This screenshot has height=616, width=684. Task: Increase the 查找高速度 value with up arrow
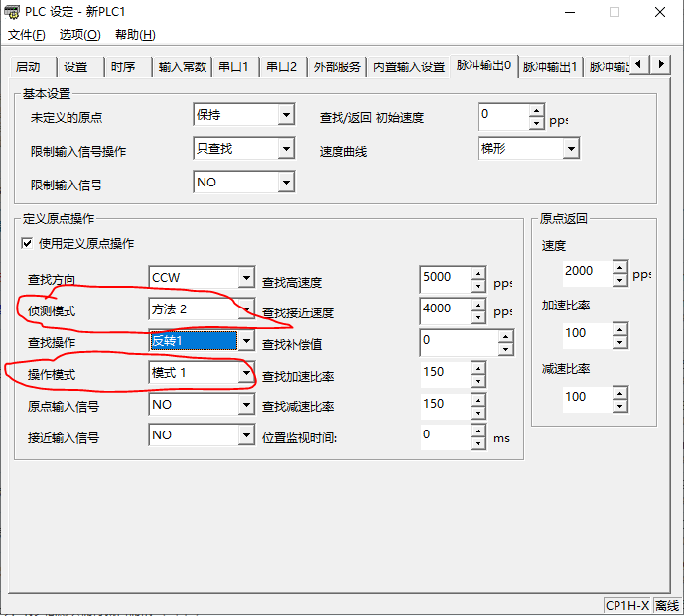[478, 272]
